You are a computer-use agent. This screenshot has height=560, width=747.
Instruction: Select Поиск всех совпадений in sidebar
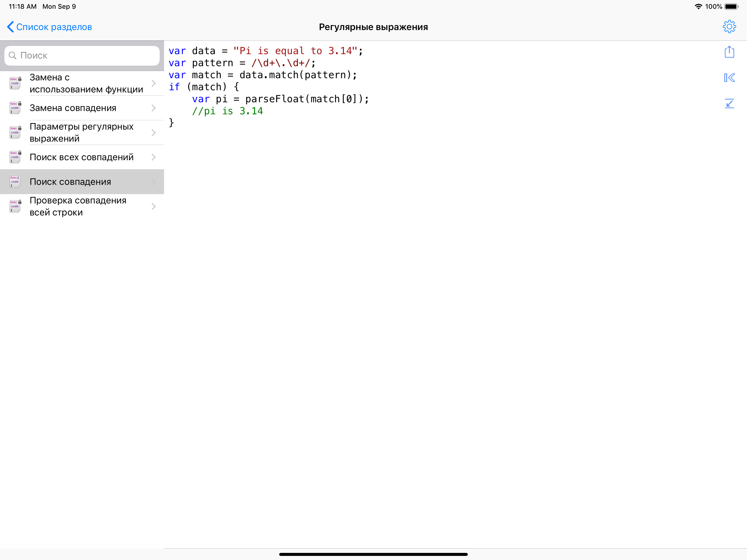tap(81, 157)
